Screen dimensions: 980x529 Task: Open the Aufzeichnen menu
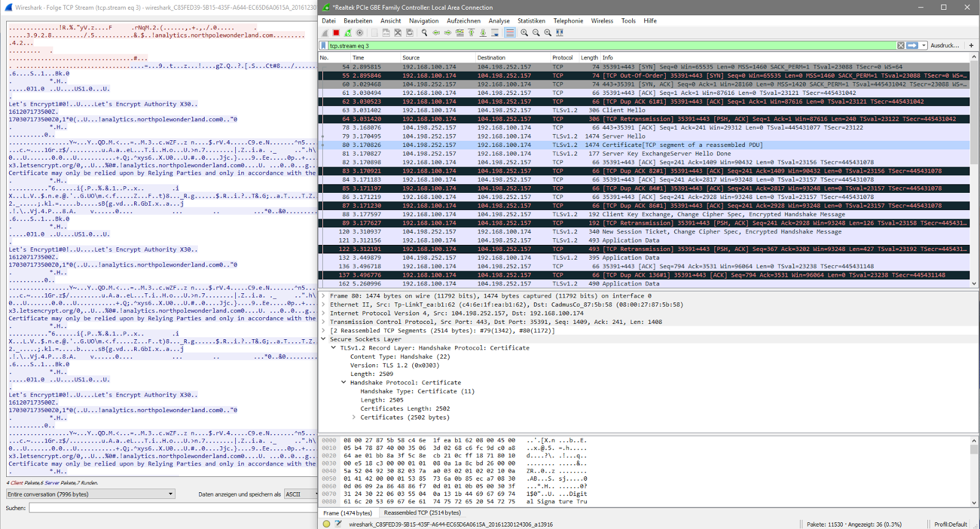(464, 21)
